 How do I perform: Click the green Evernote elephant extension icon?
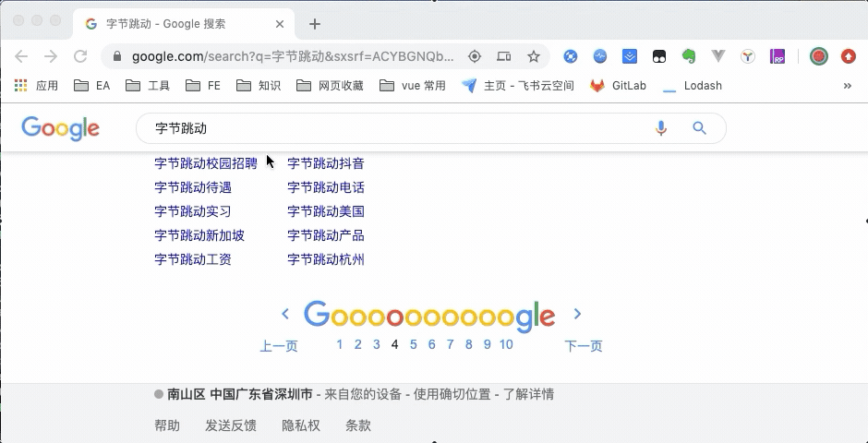689,56
